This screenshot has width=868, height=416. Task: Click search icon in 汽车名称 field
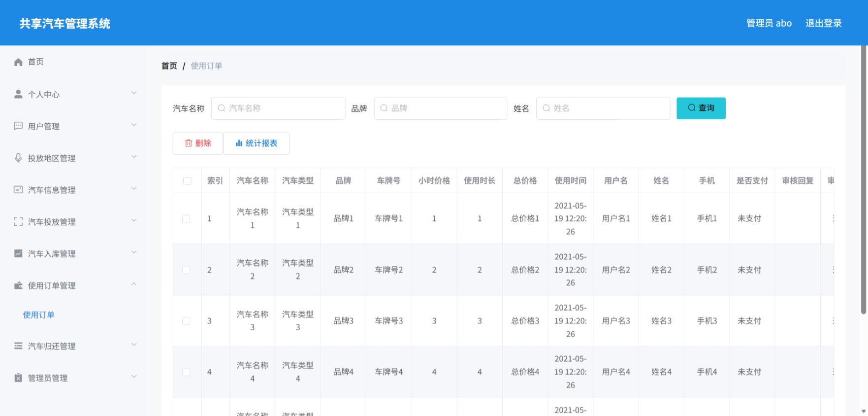222,108
